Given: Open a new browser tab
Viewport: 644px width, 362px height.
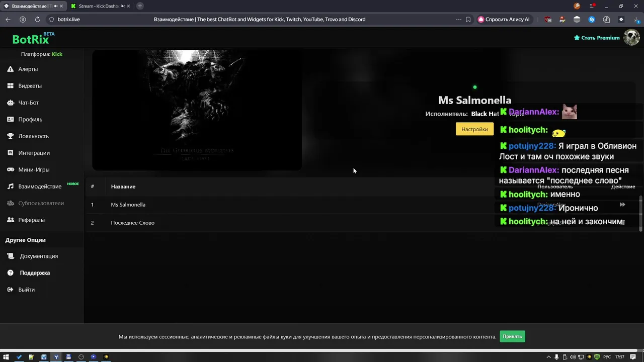Looking at the screenshot, I should click(x=140, y=6).
